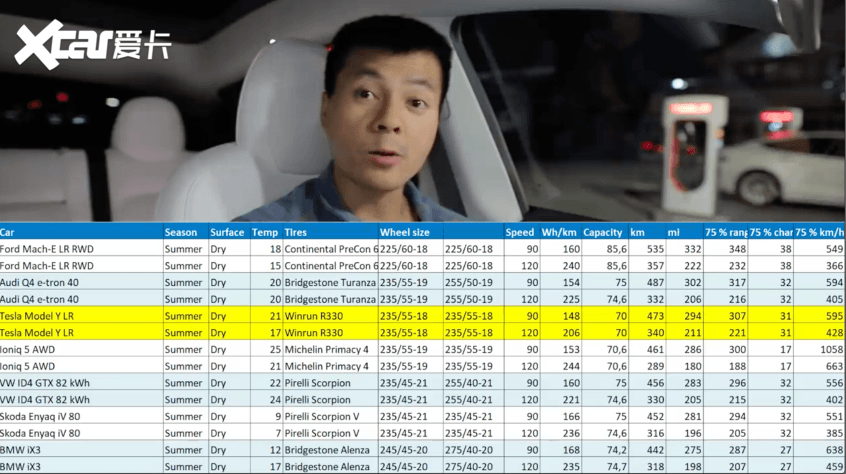
Task: Click the Wh/km value 225 for Audi Q4
Action: pyautogui.click(x=571, y=299)
